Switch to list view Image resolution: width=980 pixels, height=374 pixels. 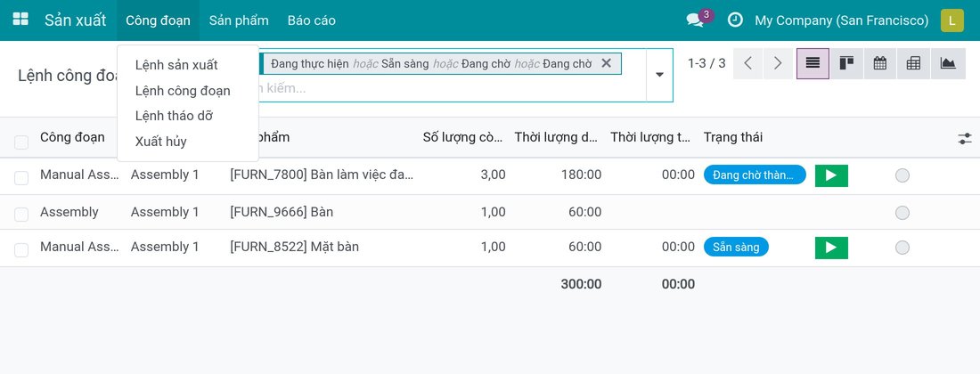[x=813, y=64]
